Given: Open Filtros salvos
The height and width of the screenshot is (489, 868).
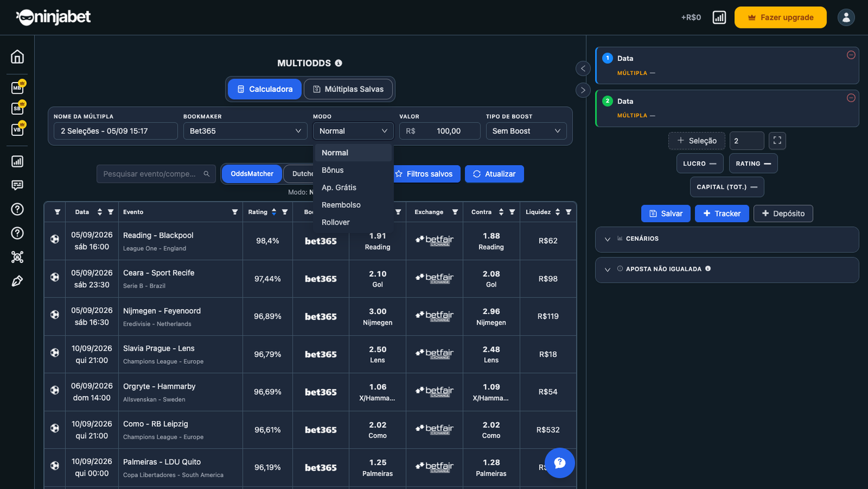Looking at the screenshot, I should click(425, 174).
